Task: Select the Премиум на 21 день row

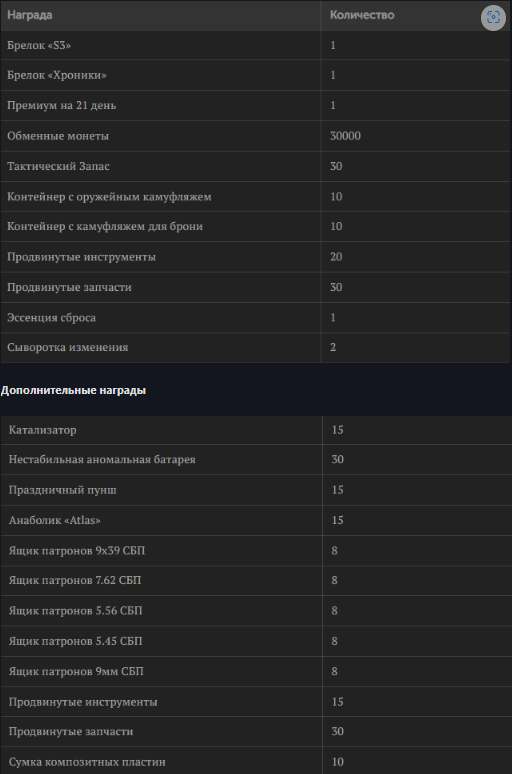Action: (x=255, y=106)
